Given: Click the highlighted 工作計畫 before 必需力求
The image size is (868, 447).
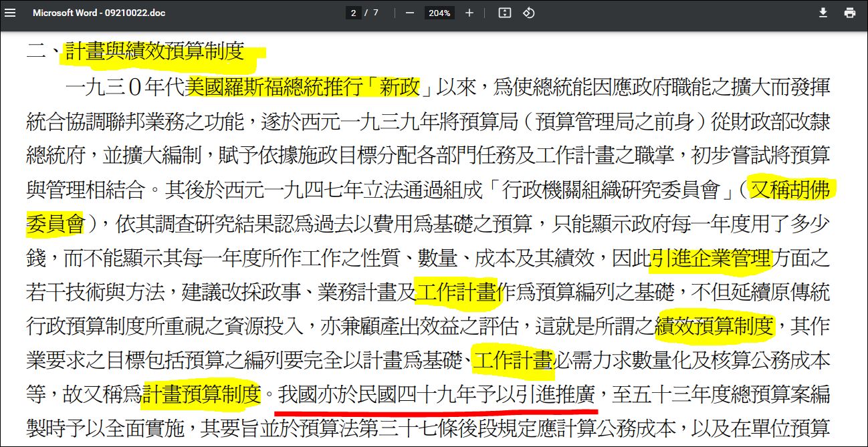Looking at the screenshot, I should pyautogui.click(x=514, y=361).
